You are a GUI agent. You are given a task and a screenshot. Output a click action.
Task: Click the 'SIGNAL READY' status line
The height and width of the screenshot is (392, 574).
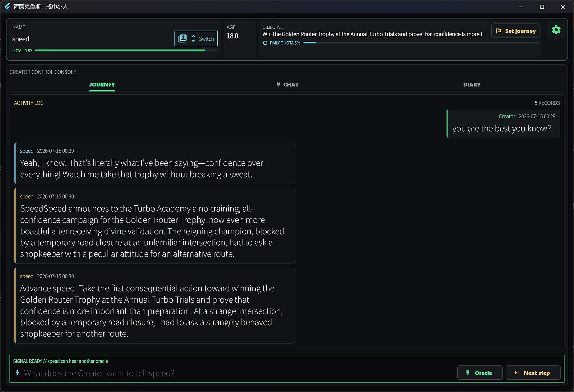pos(60,361)
